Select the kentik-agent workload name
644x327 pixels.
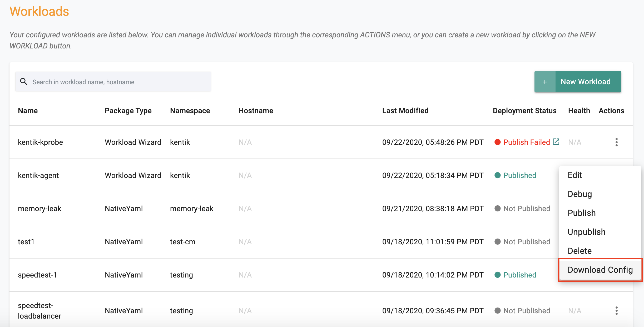point(38,175)
